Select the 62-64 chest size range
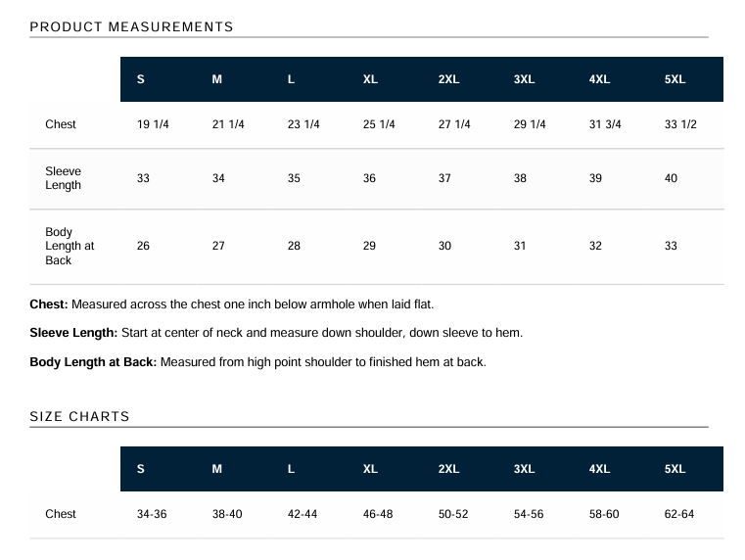745x560 pixels. [679, 514]
